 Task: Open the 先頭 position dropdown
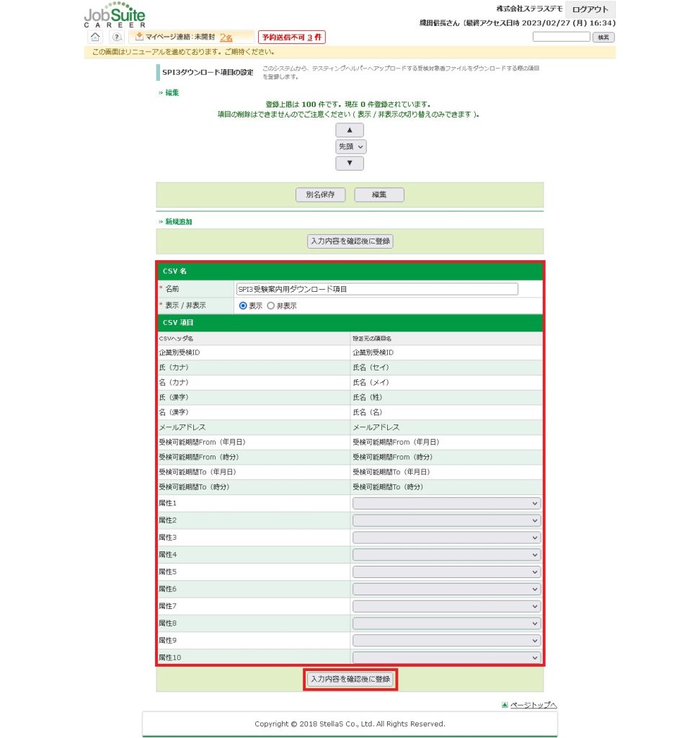(351, 146)
